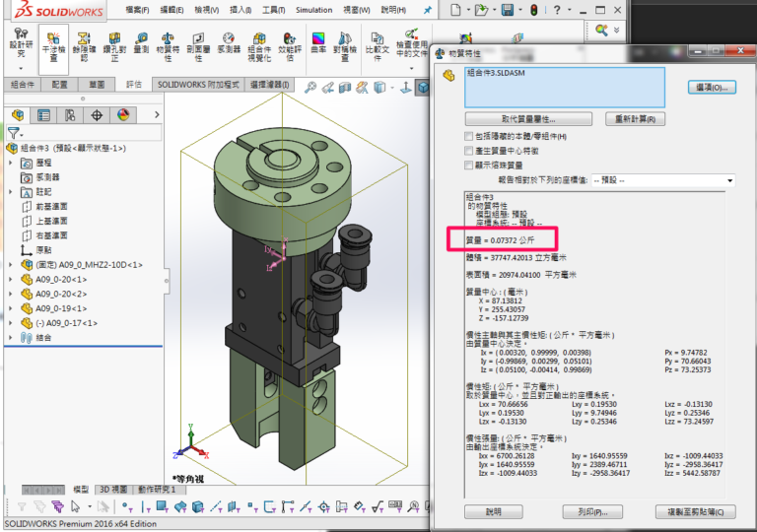Expand the 結合 mates folder
The width and height of the screenshot is (757, 532).
point(11,337)
